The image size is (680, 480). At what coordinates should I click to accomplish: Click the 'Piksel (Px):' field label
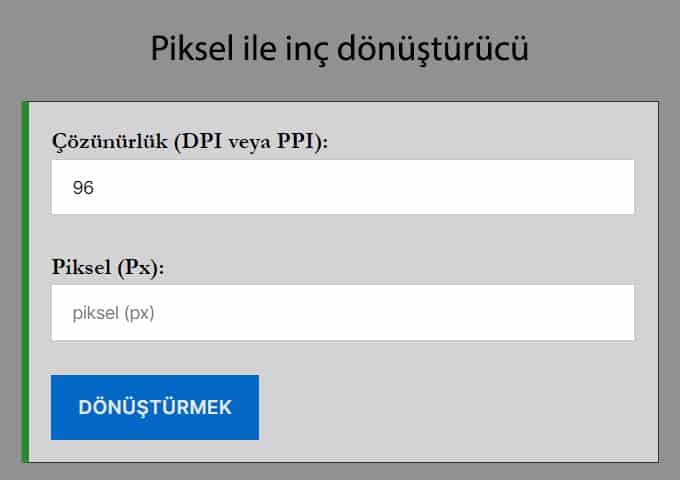click(x=107, y=267)
